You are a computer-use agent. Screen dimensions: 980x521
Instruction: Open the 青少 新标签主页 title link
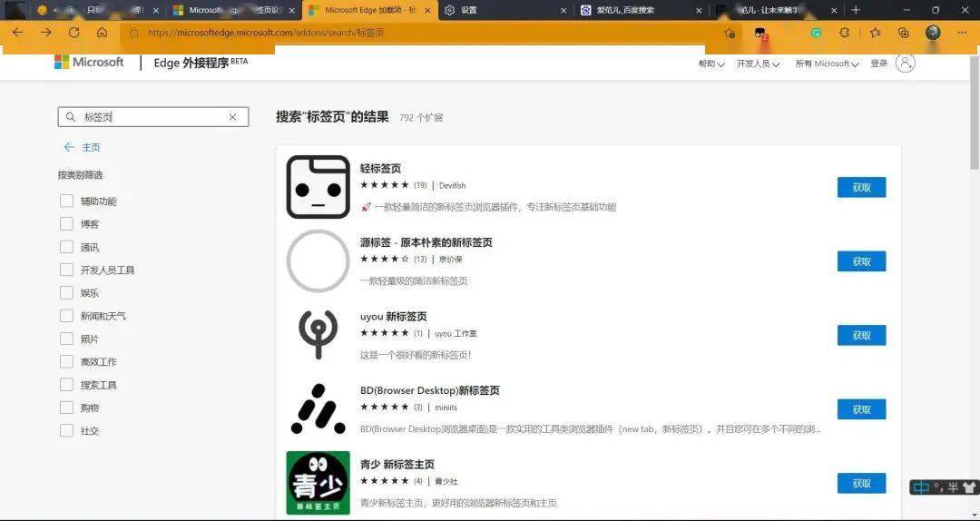click(x=397, y=465)
